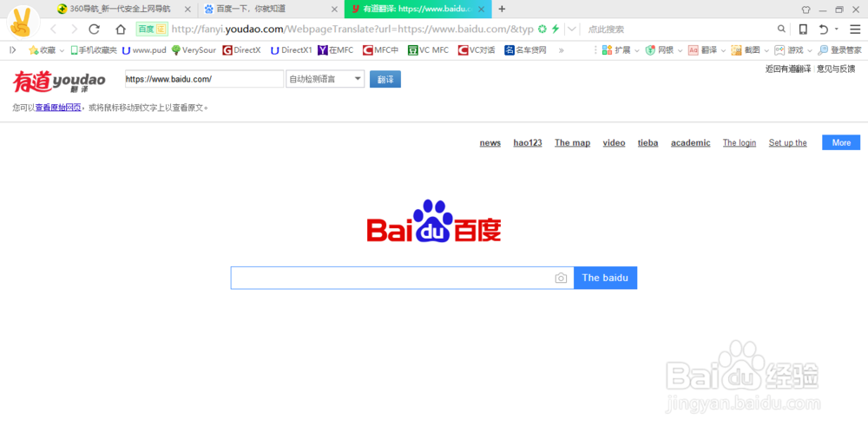Open the 手机收藏夹 bookmark
Viewport: 868px width, 433px height.
(94, 49)
